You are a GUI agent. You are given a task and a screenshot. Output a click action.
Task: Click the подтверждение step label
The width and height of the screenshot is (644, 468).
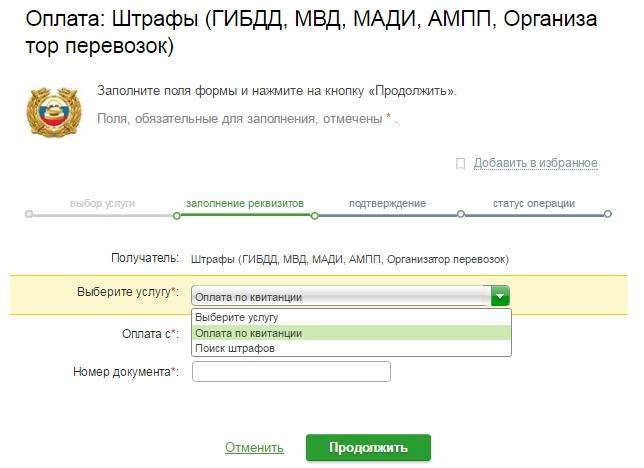coord(387,203)
